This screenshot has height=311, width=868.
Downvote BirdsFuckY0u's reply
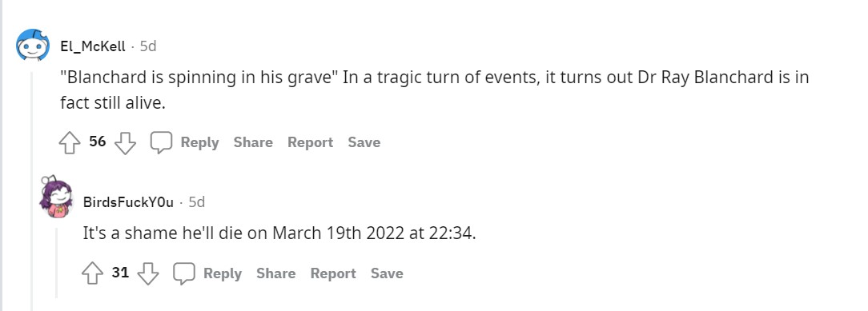tap(148, 273)
